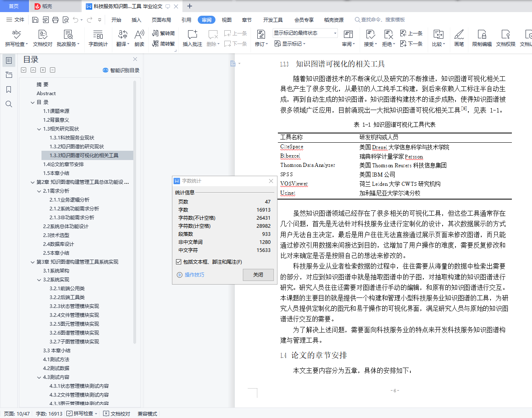This screenshot has width=532, height=418.
Task: Select 3.1系统架构 in the outline
Action: 56,271
